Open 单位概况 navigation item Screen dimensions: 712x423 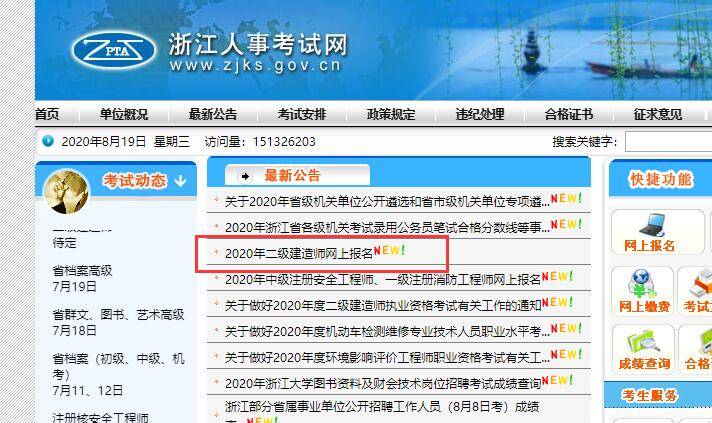tap(124, 114)
